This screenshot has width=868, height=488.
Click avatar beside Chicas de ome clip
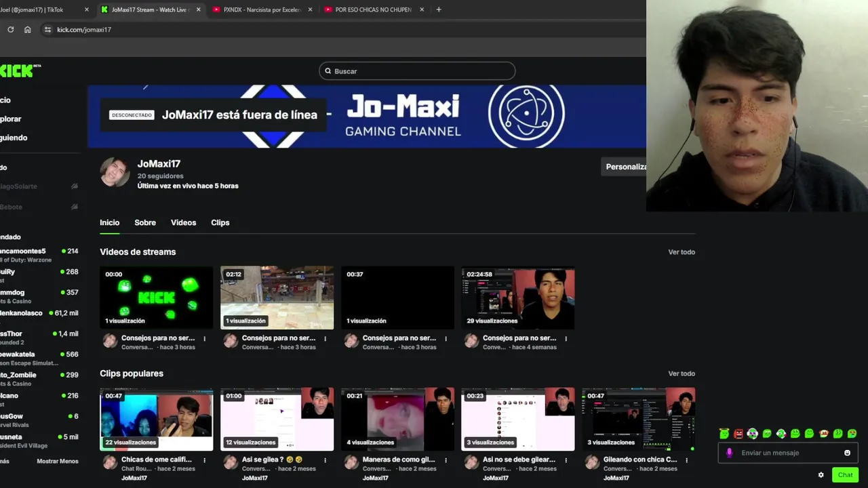(x=110, y=462)
